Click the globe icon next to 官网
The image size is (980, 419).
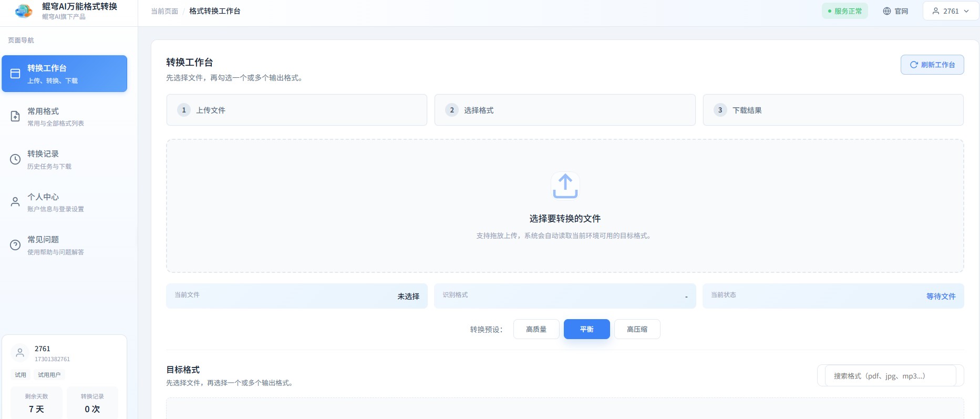(887, 11)
